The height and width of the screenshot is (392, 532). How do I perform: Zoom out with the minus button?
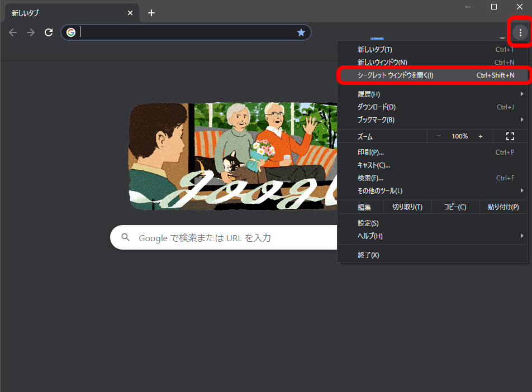click(439, 136)
